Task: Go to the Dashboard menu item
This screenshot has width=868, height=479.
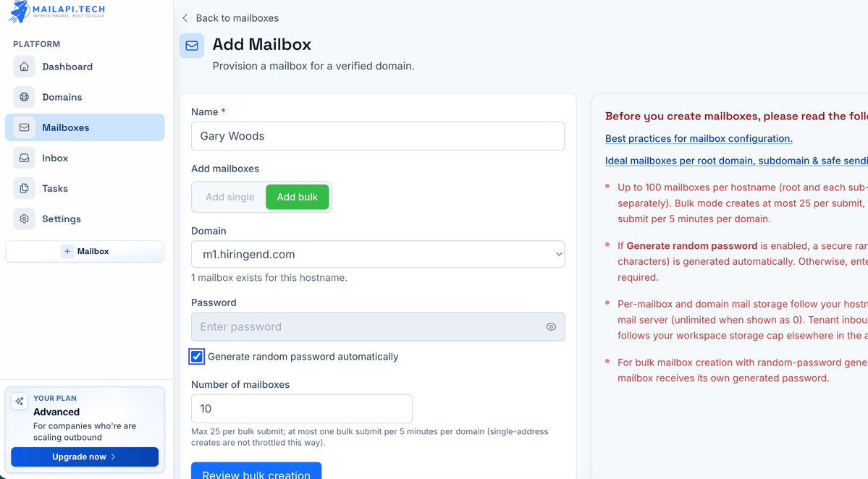Action: coord(85,67)
